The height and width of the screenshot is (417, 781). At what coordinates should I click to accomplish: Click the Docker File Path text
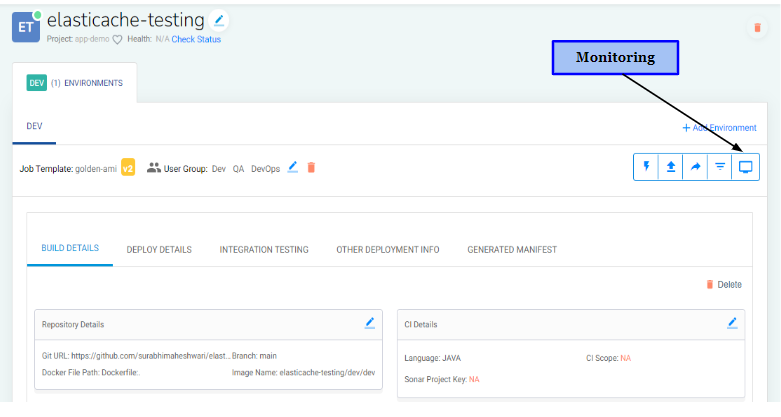tap(91, 372)
